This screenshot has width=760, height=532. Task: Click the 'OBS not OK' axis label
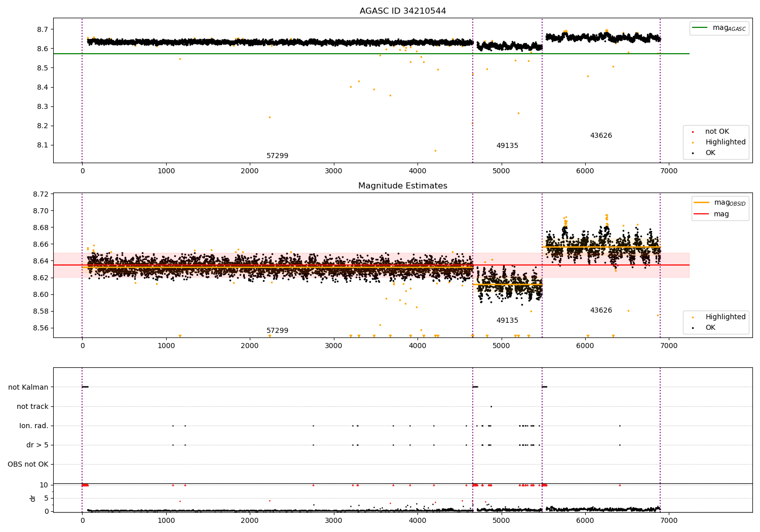point(28,465)
